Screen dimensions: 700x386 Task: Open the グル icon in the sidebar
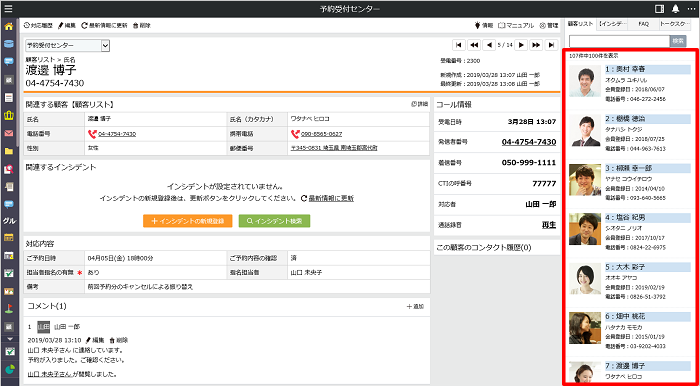coord(9,220)
